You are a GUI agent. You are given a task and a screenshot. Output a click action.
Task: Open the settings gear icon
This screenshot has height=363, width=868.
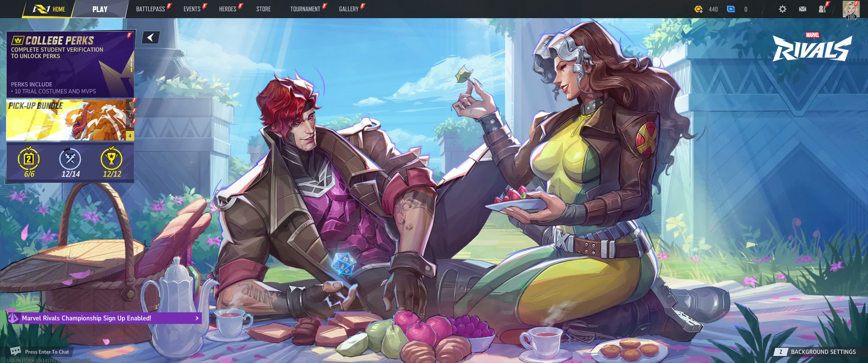coord(782,9)
